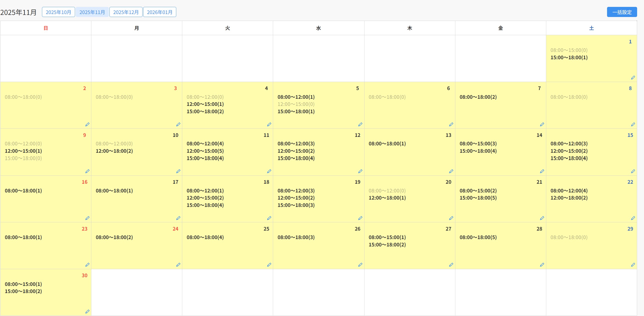Go to the 2026年01月 month tab

pyautogui.click(x=160, y=12)
